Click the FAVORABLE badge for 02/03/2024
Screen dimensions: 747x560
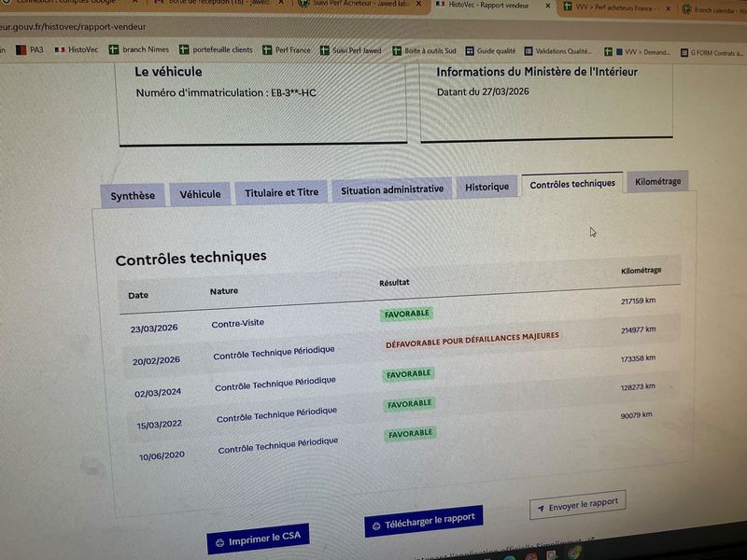[x=409, y=374]
